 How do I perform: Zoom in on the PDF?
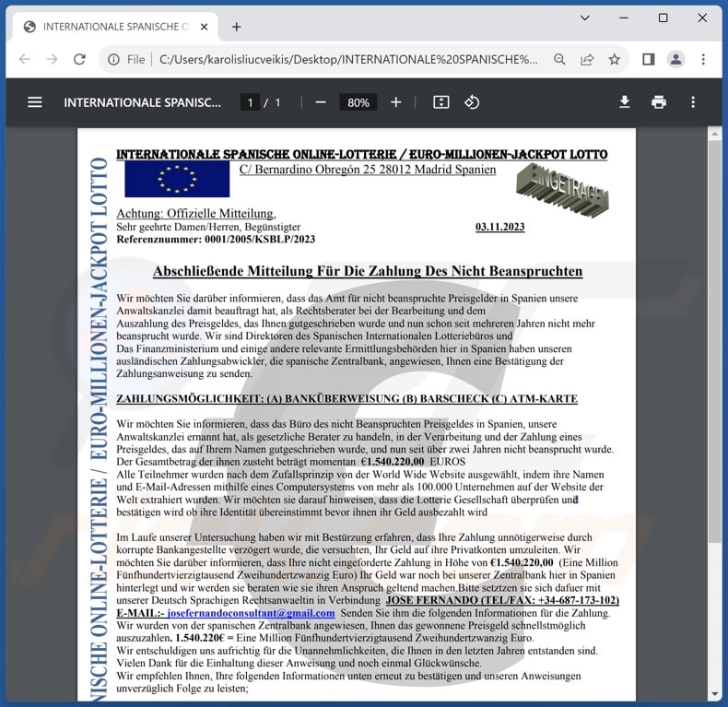coord(395,102)
